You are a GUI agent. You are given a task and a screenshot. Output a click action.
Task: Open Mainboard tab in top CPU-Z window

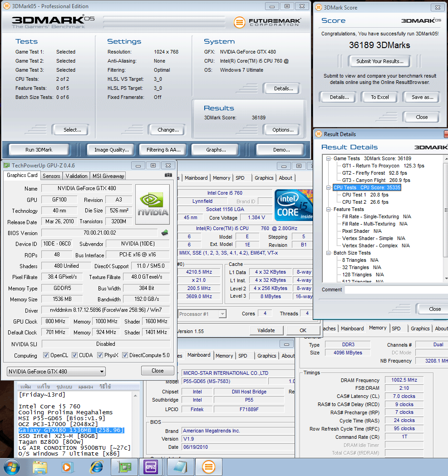click(196, 178)
